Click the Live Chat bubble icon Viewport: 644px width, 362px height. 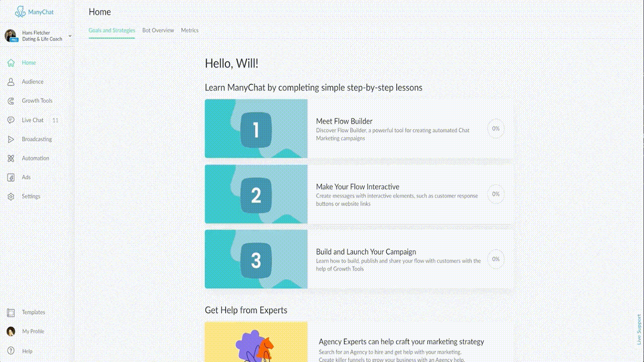[x=11, y=120]
